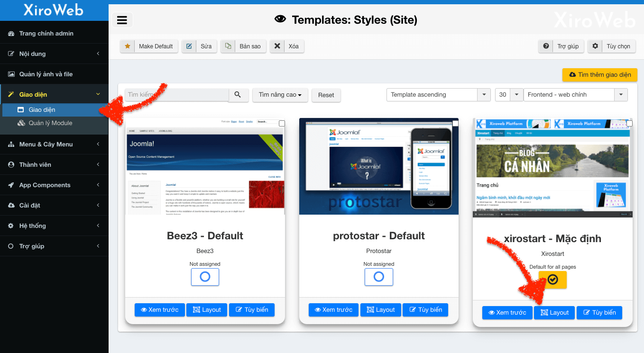
Task: Select the Giao diện submenu item
Action: click(x=55, y=110)
